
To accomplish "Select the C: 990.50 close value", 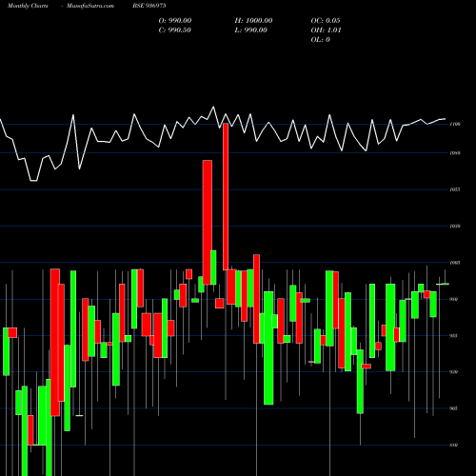I will [175, 30].
